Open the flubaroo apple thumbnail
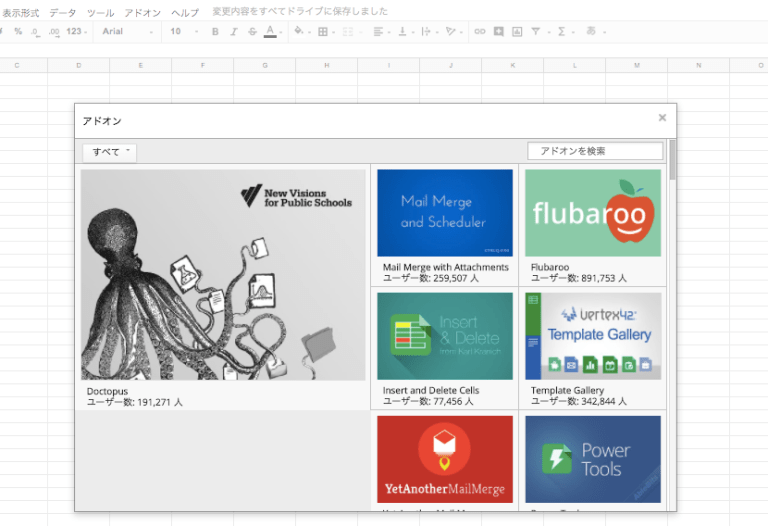 (x=593, y=213)
